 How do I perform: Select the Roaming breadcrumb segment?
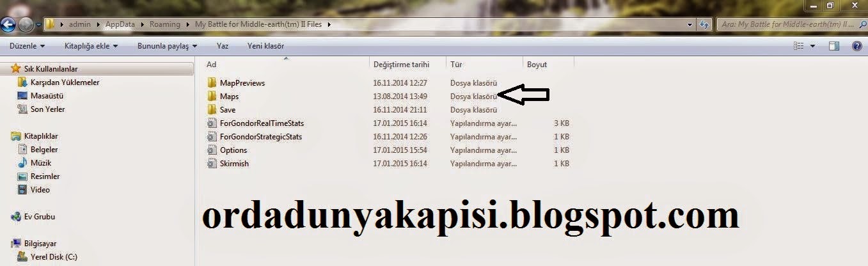point(164,25)
